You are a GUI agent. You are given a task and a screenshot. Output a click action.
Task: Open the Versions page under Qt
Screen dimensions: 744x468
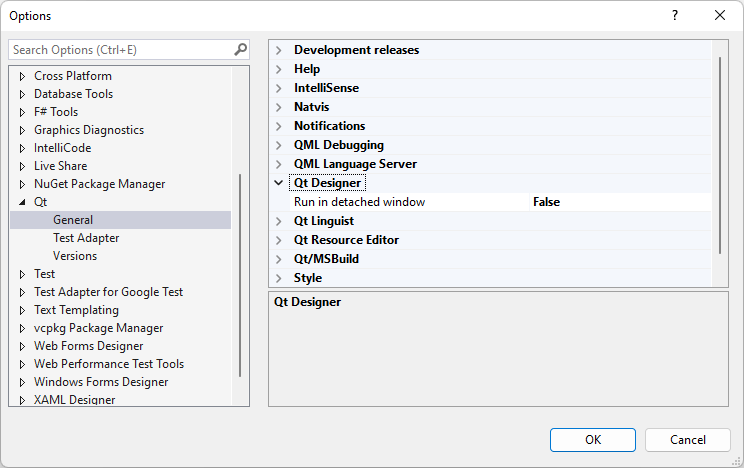point(75,256)
